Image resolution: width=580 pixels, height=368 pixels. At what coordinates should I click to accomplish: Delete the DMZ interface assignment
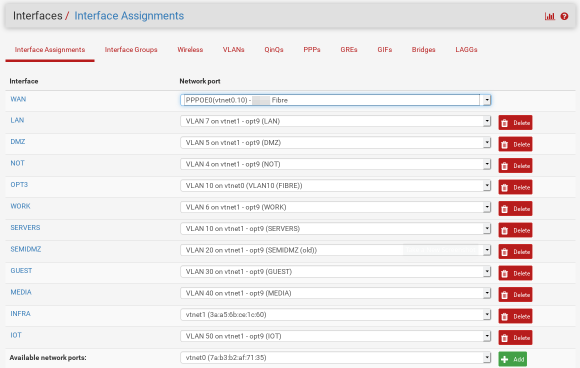515,144
